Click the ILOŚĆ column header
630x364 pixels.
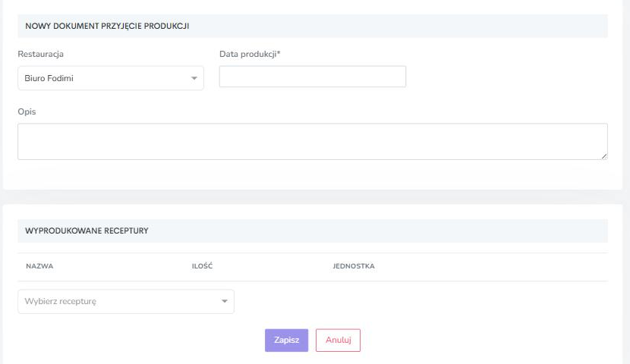click(x=202, y=266)
